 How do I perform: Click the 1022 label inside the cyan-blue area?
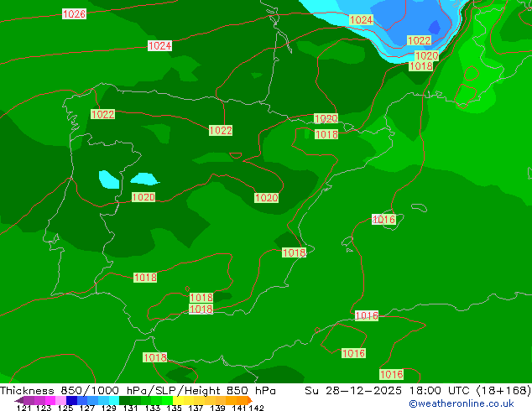pyautogui.click(x=419, y=41)
